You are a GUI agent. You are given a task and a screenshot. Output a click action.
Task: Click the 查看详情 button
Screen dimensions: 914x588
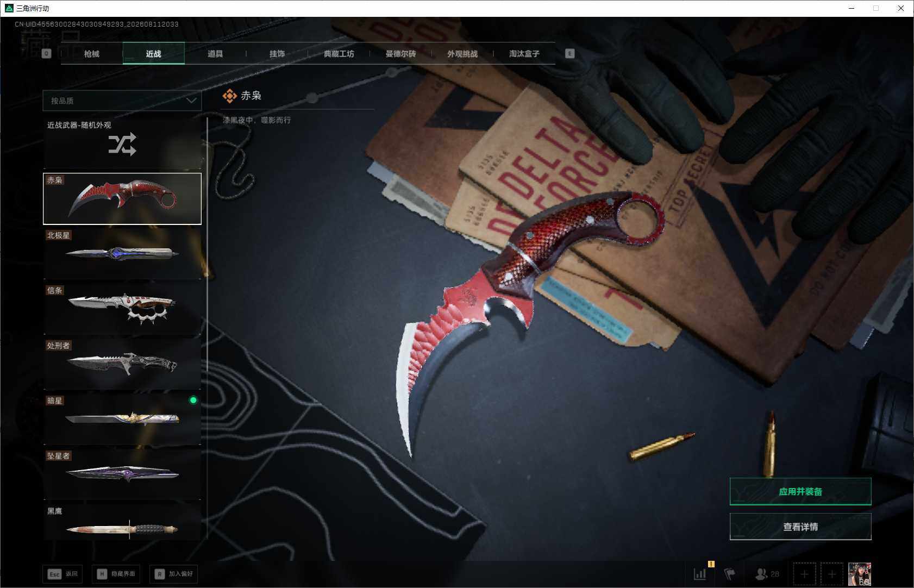click(x=800, y=527)
